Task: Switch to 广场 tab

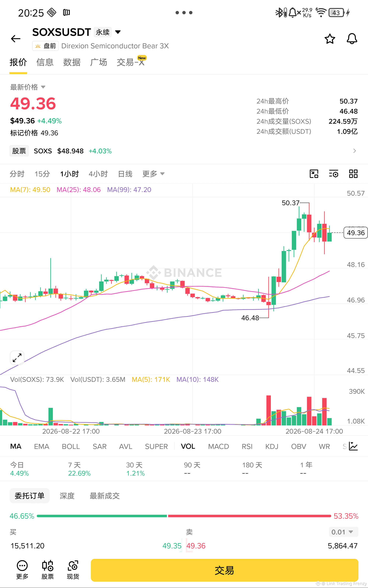Action: (x=99, y=62)
